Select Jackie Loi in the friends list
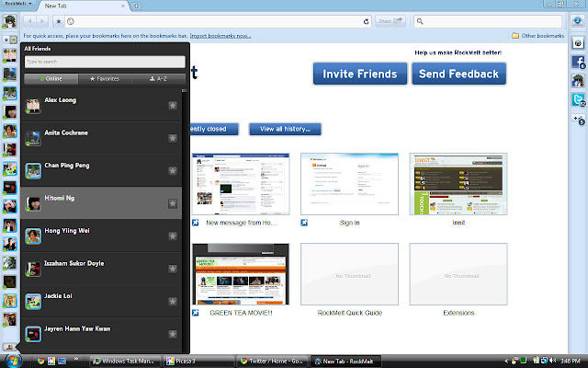The image size is (588, 368). 101,301
